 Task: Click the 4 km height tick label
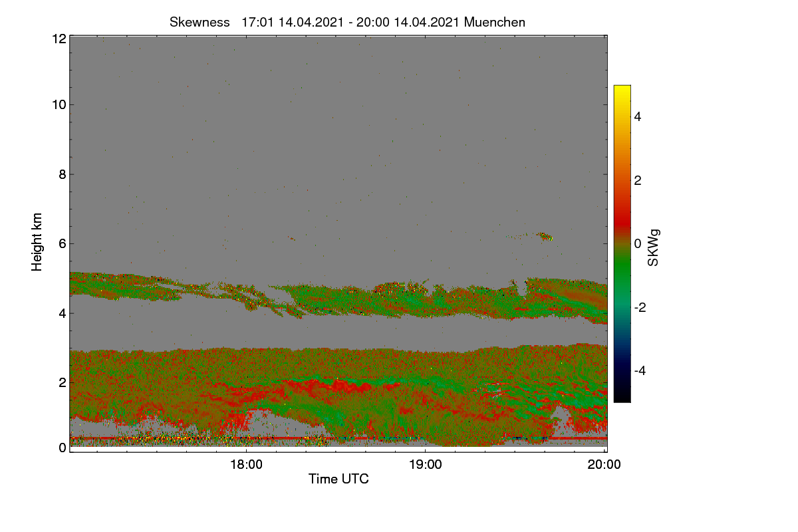click(x=62, y=313)
